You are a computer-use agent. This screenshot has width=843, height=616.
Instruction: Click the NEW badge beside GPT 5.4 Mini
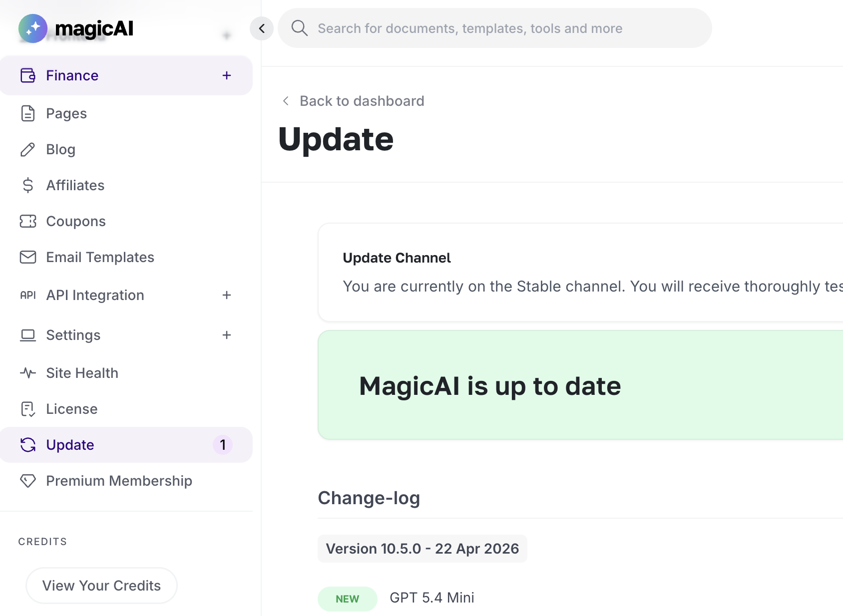(348, 599)
